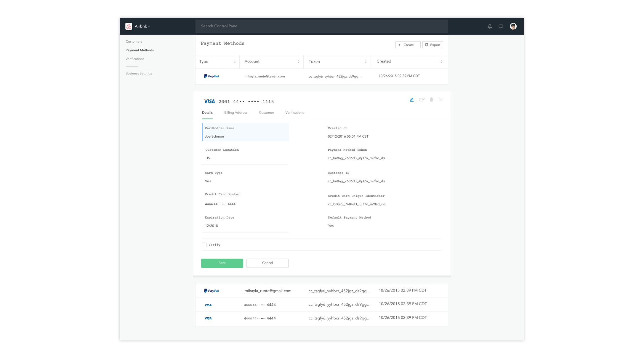Click the Visa logo in card header
Screen dimensions: 644x363
tap(209, 101)
